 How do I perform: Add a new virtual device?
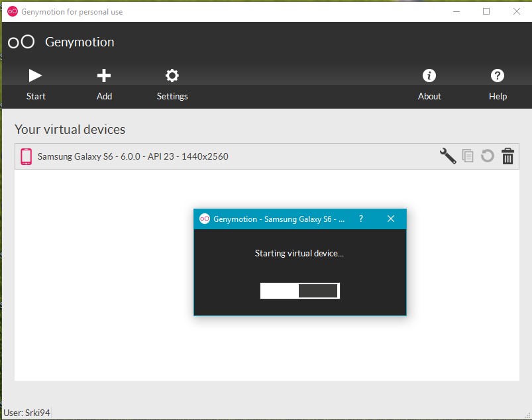(x=104, y=85)
